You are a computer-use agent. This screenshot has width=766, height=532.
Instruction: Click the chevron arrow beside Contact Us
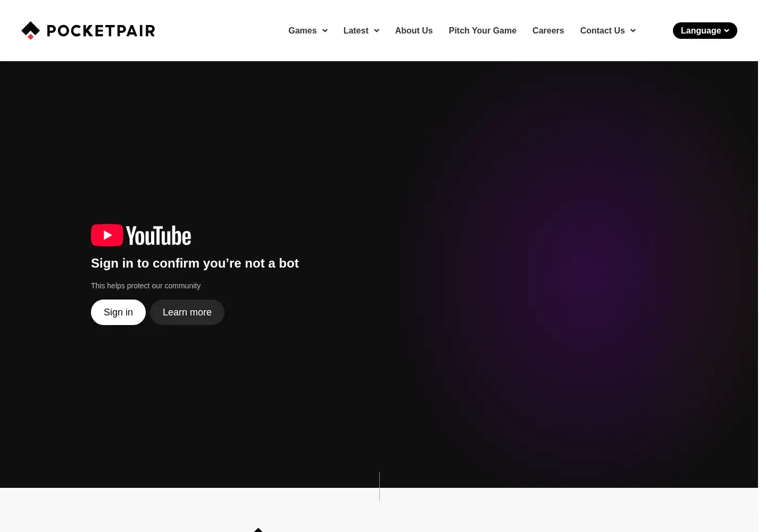point(633,31)
